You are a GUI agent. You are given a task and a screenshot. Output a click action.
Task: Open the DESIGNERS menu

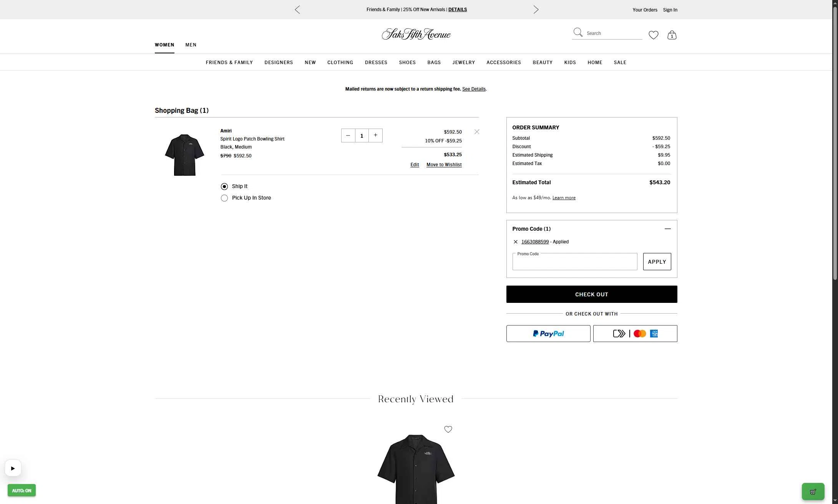click(x=279, y=63)
